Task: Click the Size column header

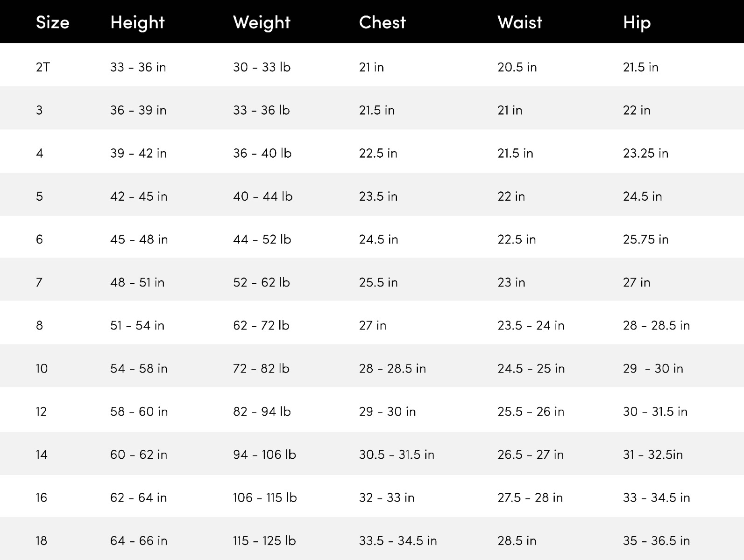Action: pos(52,22)
